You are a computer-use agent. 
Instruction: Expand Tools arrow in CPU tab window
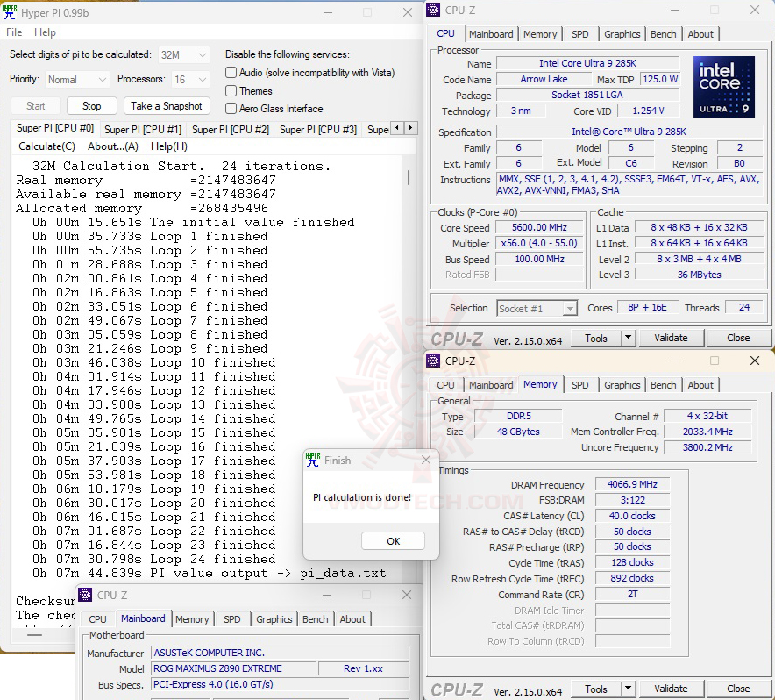coord(628,338)
